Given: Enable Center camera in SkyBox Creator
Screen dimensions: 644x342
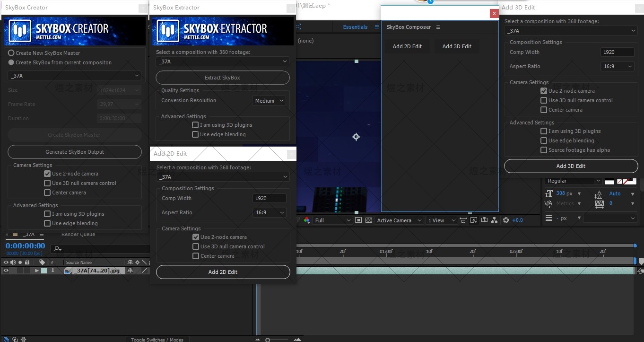Looking at the screenshot, I should tap(47, 193).
